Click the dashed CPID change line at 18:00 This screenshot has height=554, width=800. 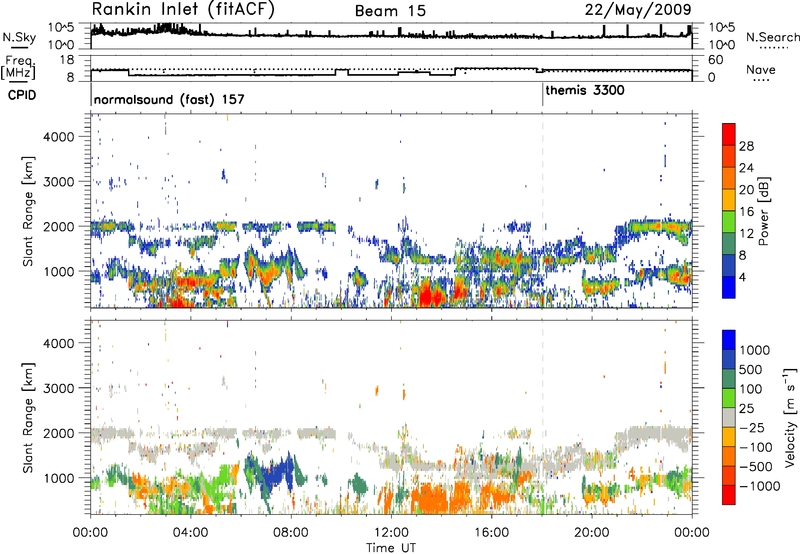click(542, 209)
